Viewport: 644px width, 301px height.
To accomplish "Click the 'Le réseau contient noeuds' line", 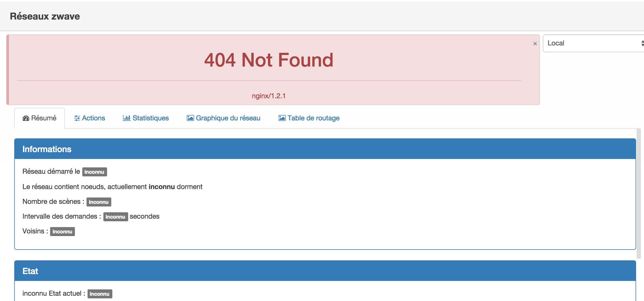I will pos(112,187).
